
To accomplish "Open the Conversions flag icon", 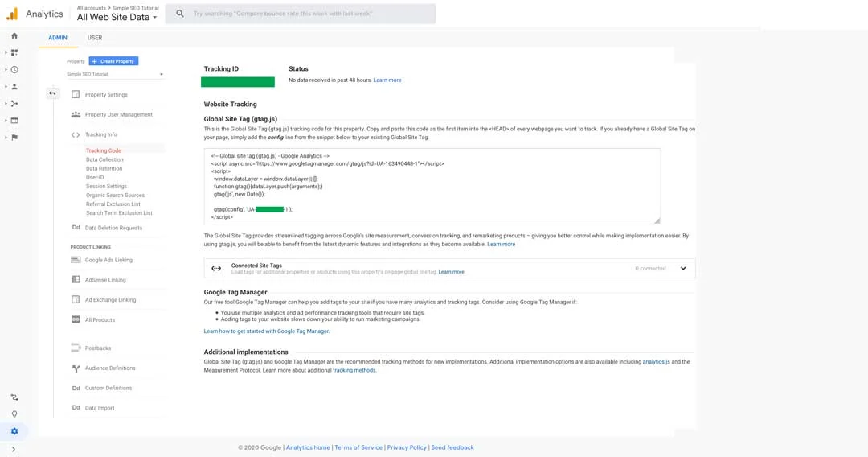I will (x=14, y=138).
